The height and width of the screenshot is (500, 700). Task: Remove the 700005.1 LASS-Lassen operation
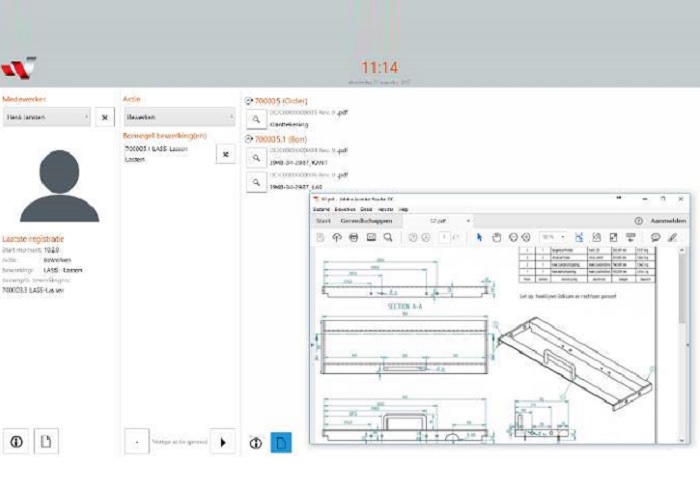tap(225, 154)
